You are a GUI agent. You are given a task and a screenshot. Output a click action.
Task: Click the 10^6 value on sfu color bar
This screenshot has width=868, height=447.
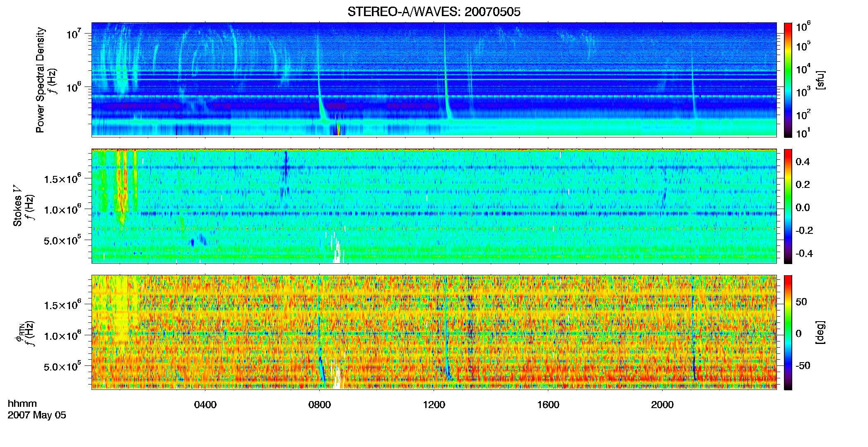803,27
